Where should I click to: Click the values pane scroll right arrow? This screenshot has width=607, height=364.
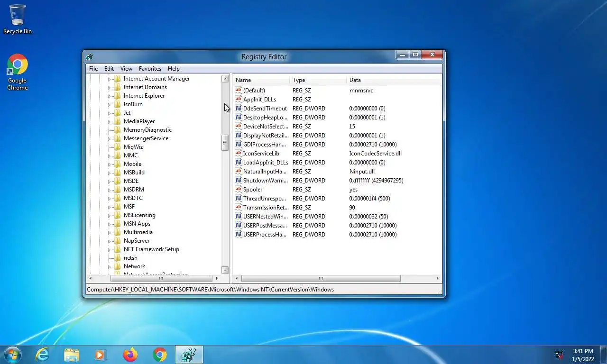coord(437,279)
